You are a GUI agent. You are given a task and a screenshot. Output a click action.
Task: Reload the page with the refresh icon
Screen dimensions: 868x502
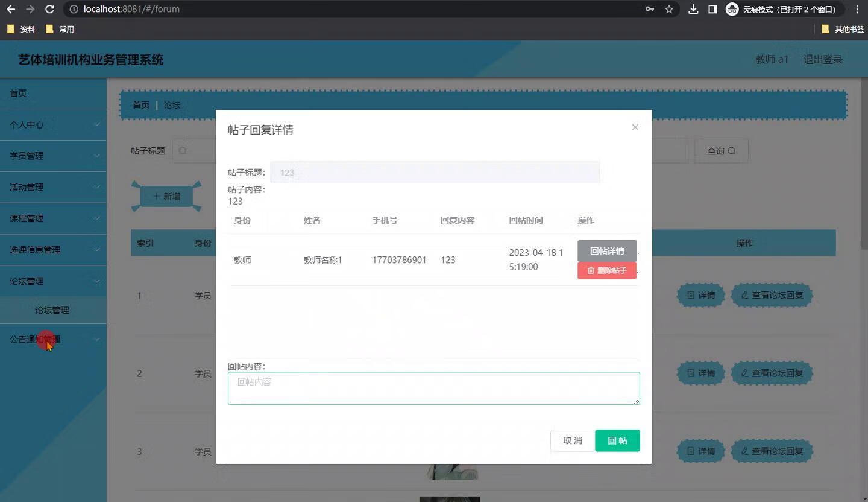(x=50, y=9)
